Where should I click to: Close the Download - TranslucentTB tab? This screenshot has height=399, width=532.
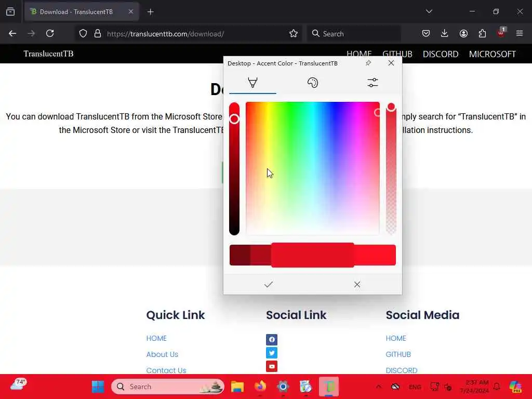click(x=131, y=12)
